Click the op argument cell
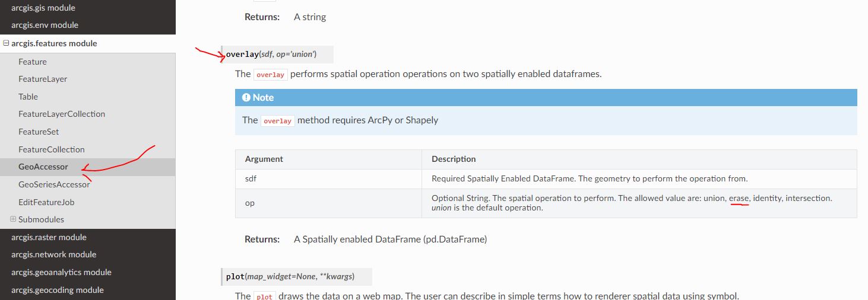The image size is (868, 300). point(328,203)
